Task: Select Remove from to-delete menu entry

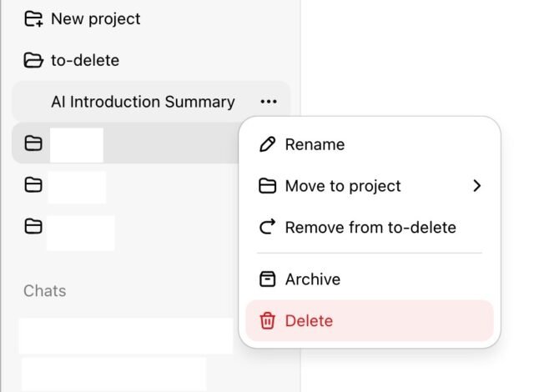Action: [370, 228]
